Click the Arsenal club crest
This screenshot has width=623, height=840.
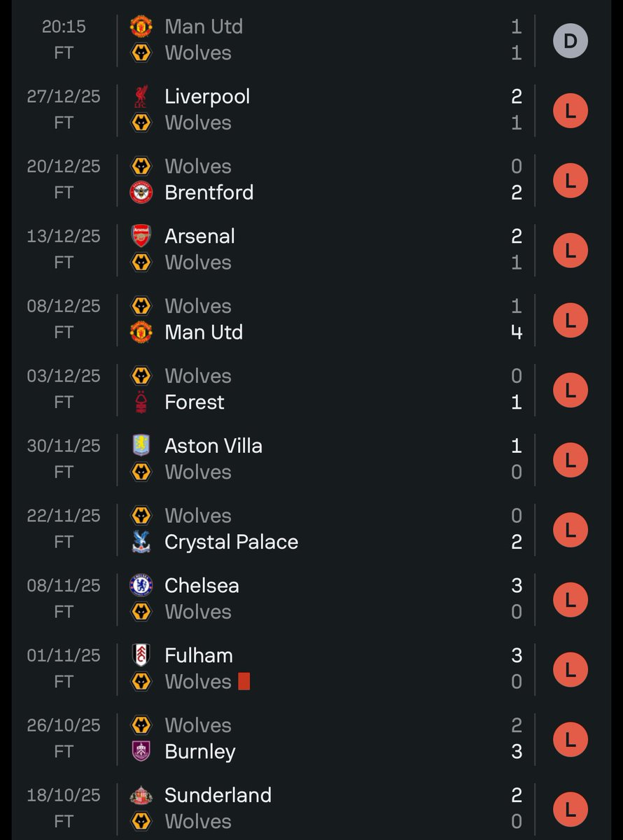tap(141, 237)
